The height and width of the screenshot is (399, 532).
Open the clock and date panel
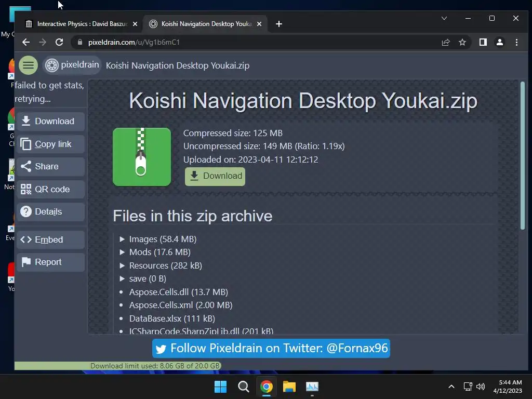pyautogui.click(x=508, y=387)
